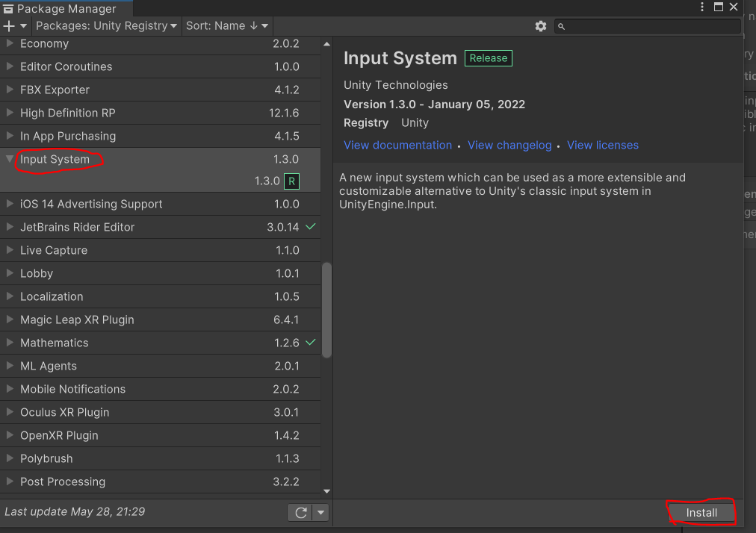Collapse the Input System package row

click(9, 159)
